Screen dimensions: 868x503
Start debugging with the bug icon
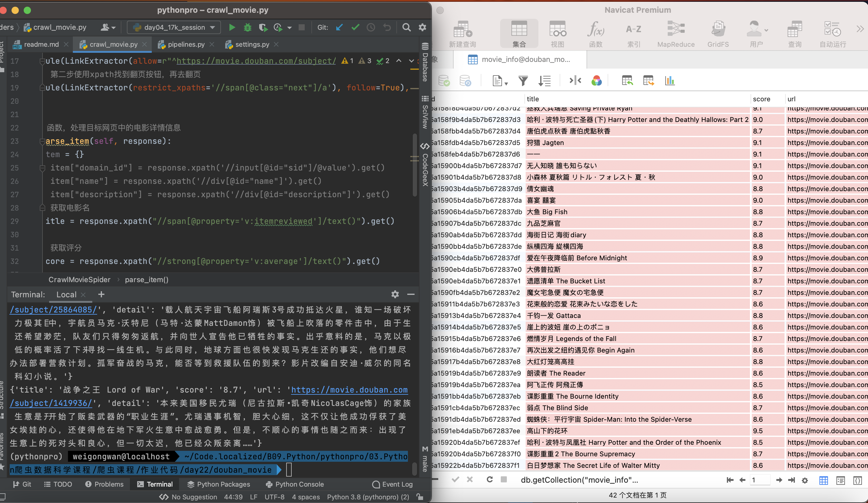[247, 27]
